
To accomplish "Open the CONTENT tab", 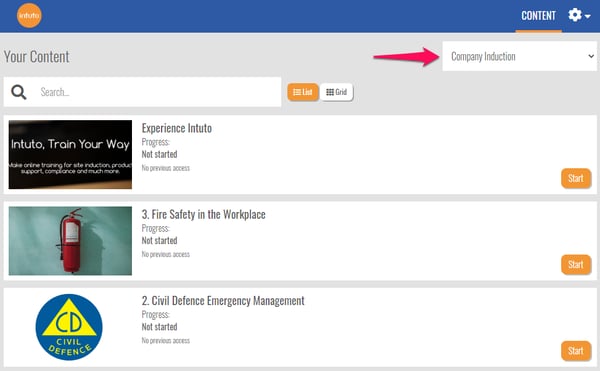I will pos(538,16).
